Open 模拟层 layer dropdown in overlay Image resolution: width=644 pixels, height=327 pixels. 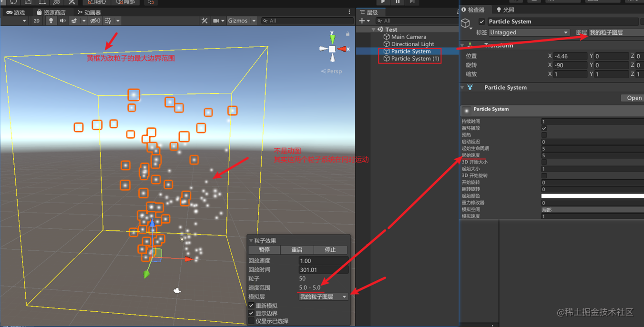coord(323,296)
